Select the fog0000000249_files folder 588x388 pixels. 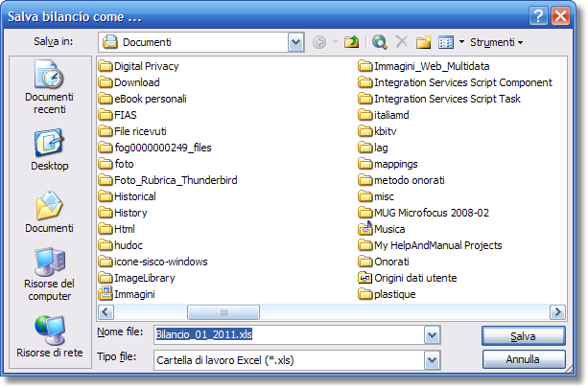click(x=155, y=148)
